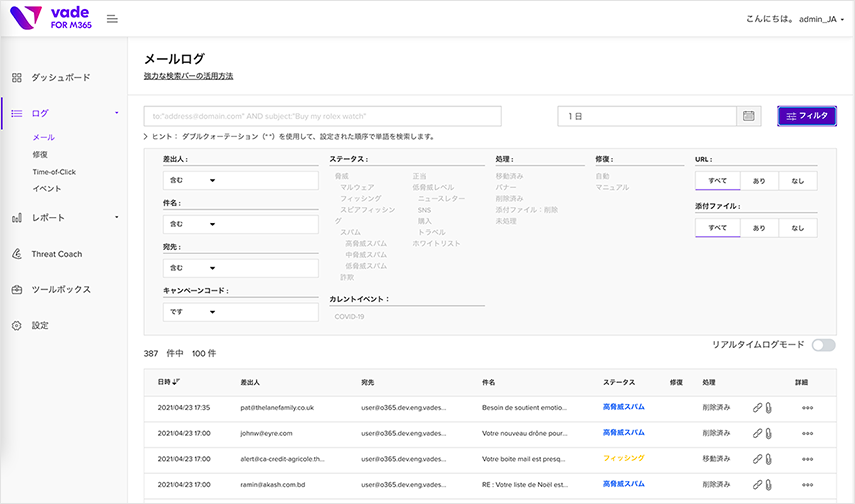This screenshot has width=855, height=504.
Task: Select なし under 添付ファイル filter
Action: coord(798,228)
